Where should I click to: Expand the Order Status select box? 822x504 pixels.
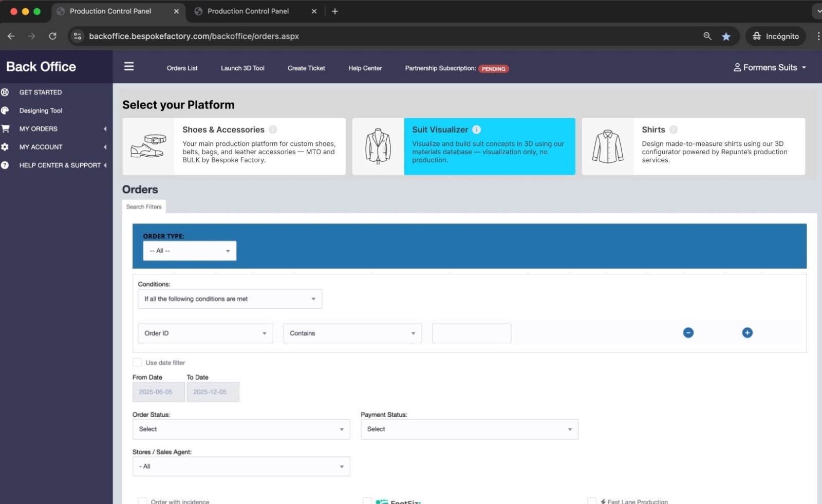(241, 429)
